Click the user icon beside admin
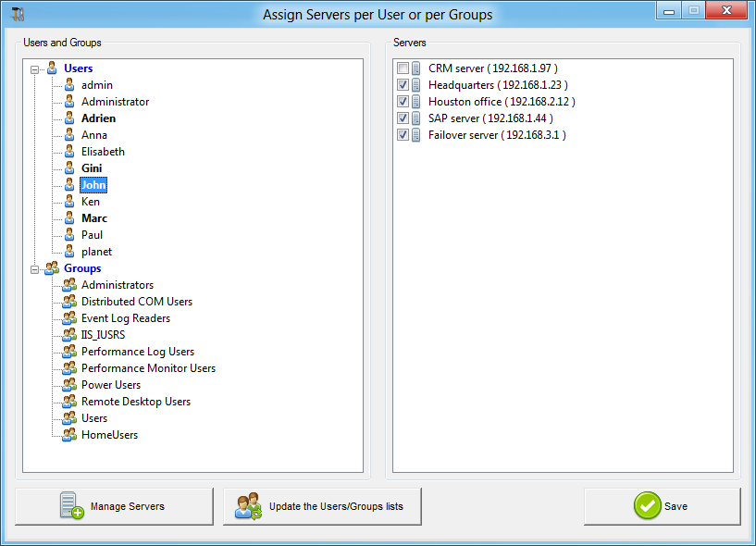 click(68, 84)
